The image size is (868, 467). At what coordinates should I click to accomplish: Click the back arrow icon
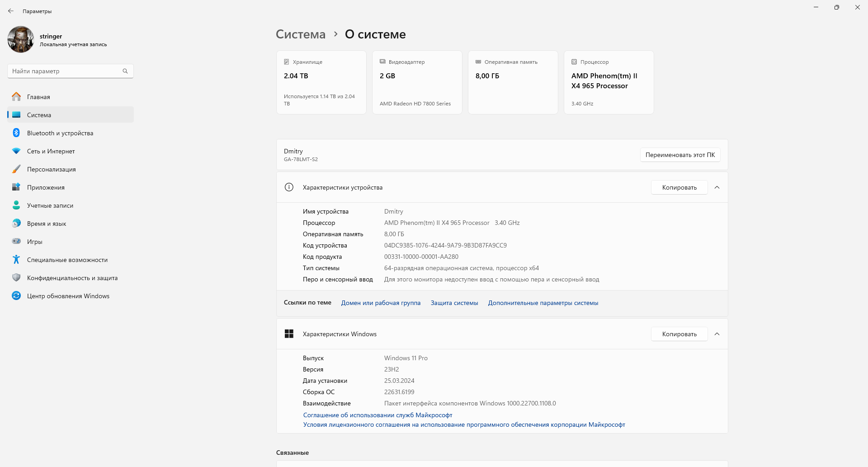pos(11,11)
